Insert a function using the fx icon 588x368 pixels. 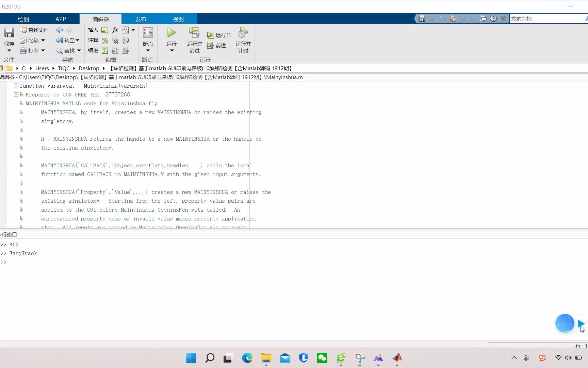(115, 30)
